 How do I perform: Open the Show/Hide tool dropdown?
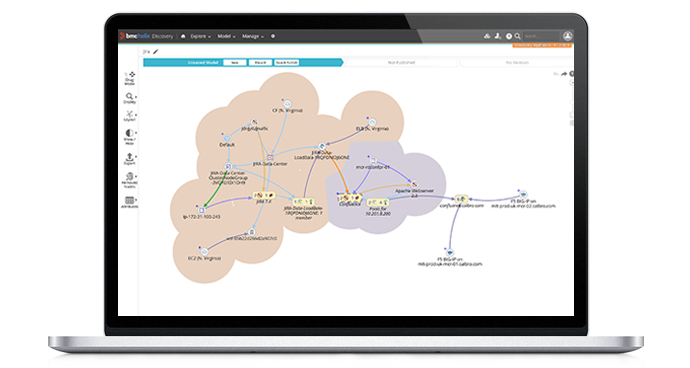pos(130,136)
